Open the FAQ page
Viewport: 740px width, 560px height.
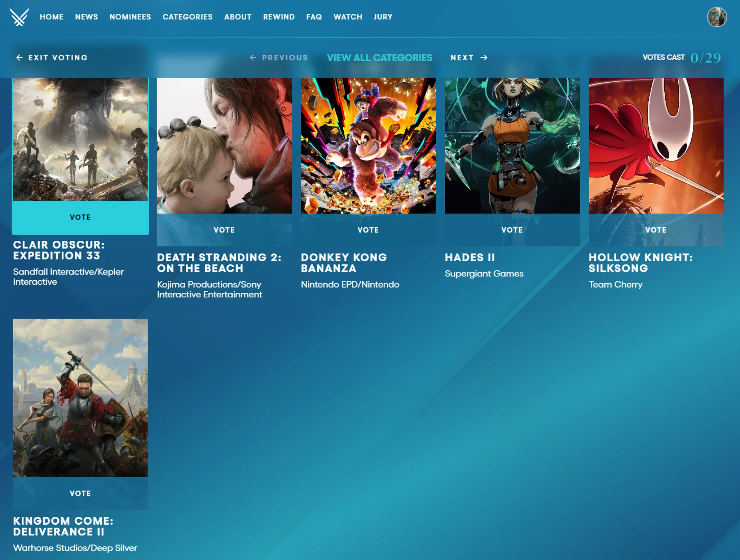coord(314,17)
